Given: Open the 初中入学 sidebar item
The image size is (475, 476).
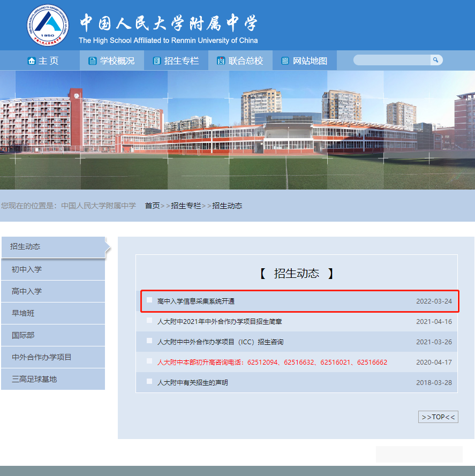Looking at the screenshot, I should (x=27, y=269).
